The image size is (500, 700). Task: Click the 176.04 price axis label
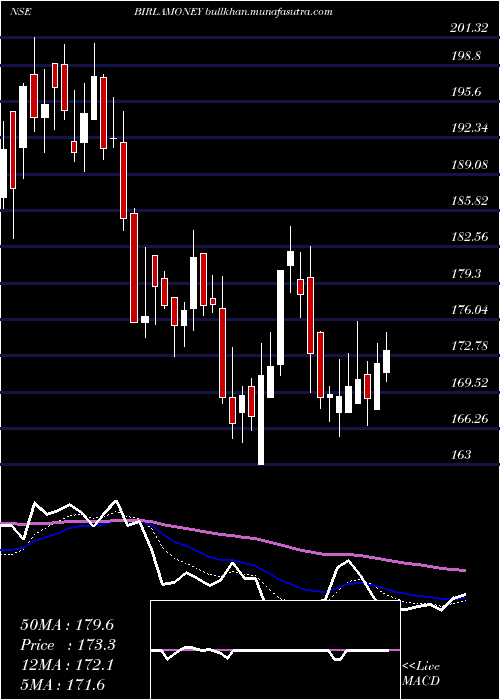[468, 310]
